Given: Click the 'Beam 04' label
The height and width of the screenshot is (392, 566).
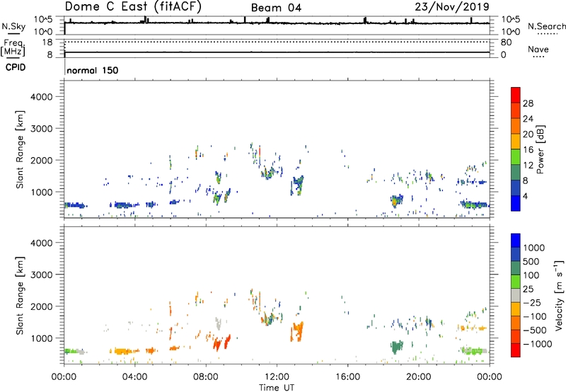Looking at the screenshot, I should tap(276, 8).
